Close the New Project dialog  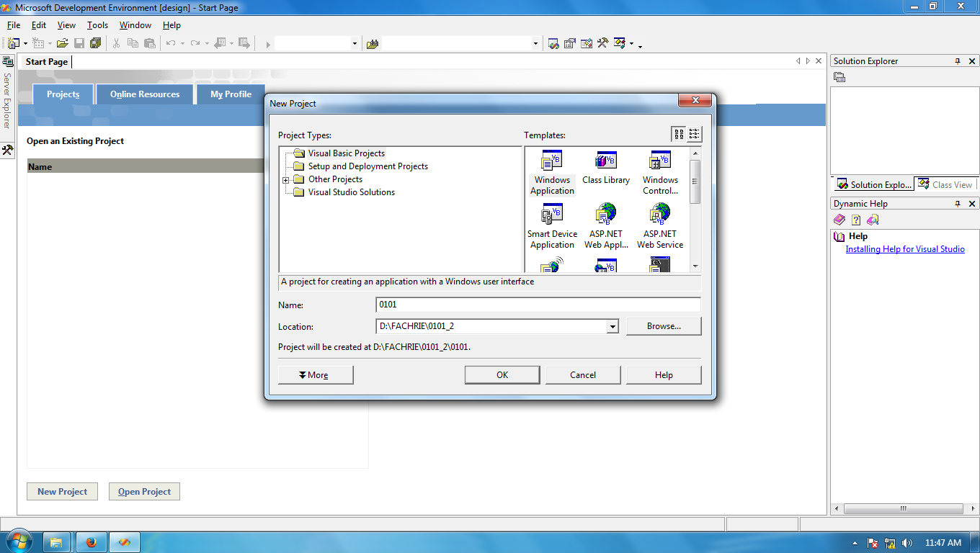[695, 101]
